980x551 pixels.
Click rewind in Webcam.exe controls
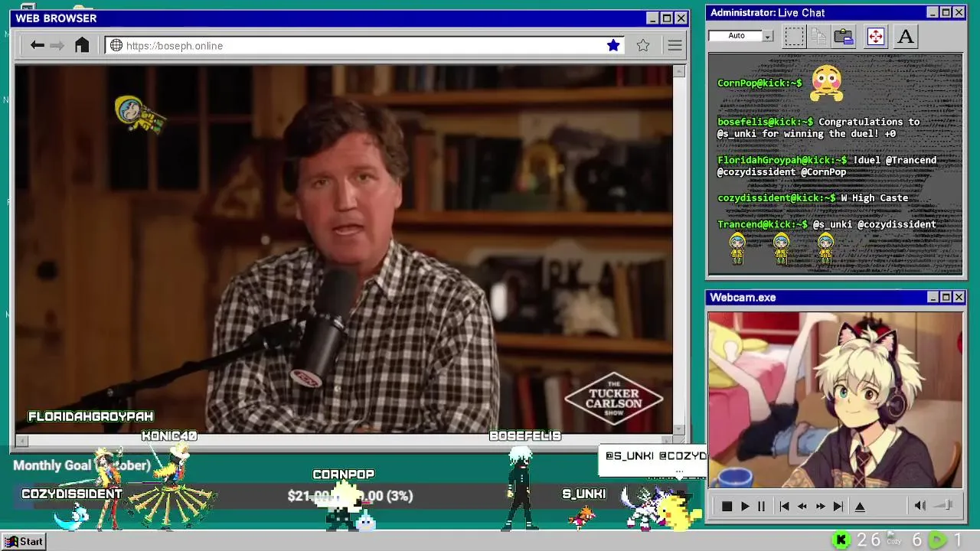tap(802, 506)
